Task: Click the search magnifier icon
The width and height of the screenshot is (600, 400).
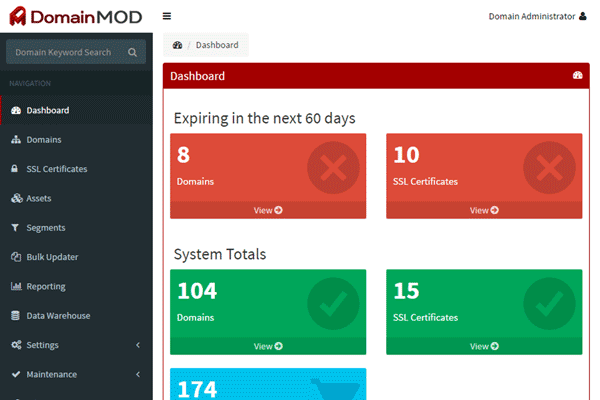Action: click(132, 52)
